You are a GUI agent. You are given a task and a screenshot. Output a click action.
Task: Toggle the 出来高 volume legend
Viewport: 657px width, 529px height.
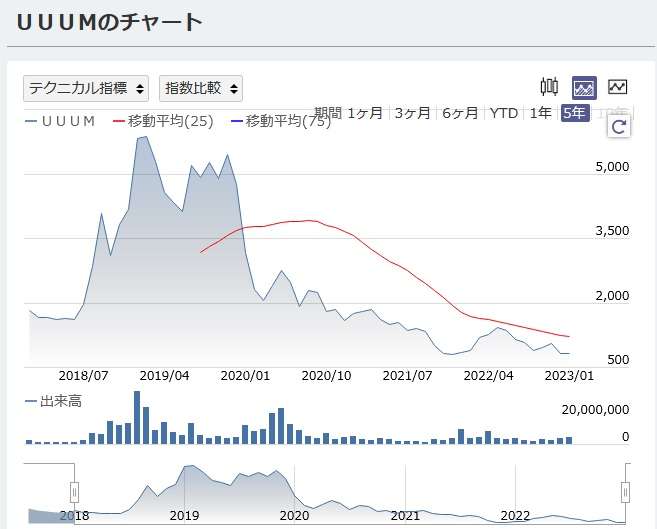pyautogui.click(x=53, y=401)
